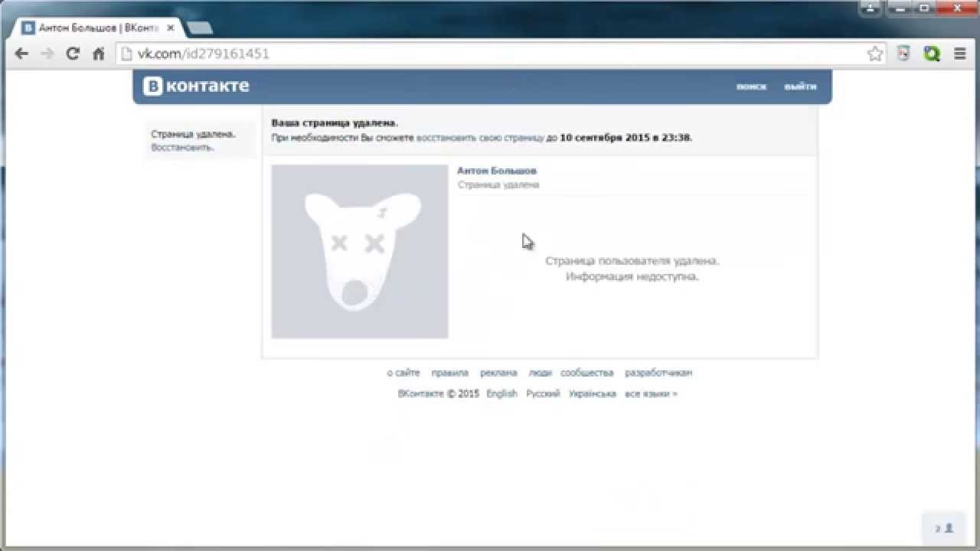Open the люди footer link
This screenshot has height=551, width=980.
pyautogui.click(x=540, y=373)
